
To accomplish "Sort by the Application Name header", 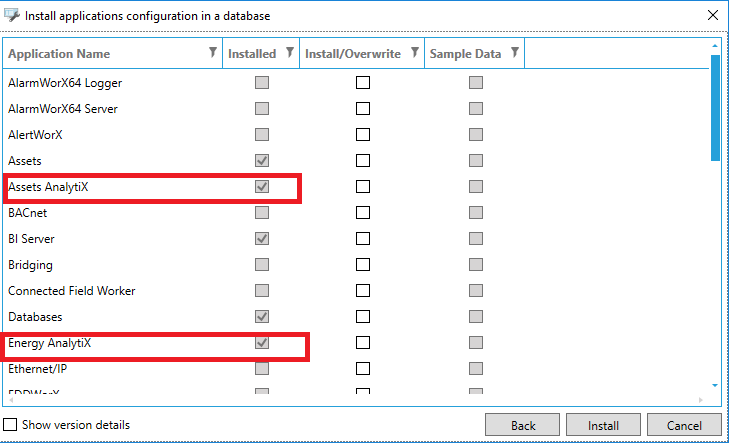I will 59,54.
